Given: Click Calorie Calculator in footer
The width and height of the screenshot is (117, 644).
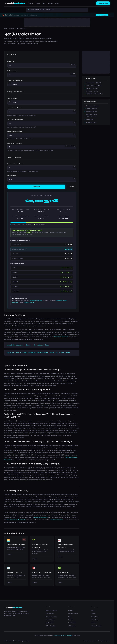Looking at the screenshot, I should coord(51,626).
